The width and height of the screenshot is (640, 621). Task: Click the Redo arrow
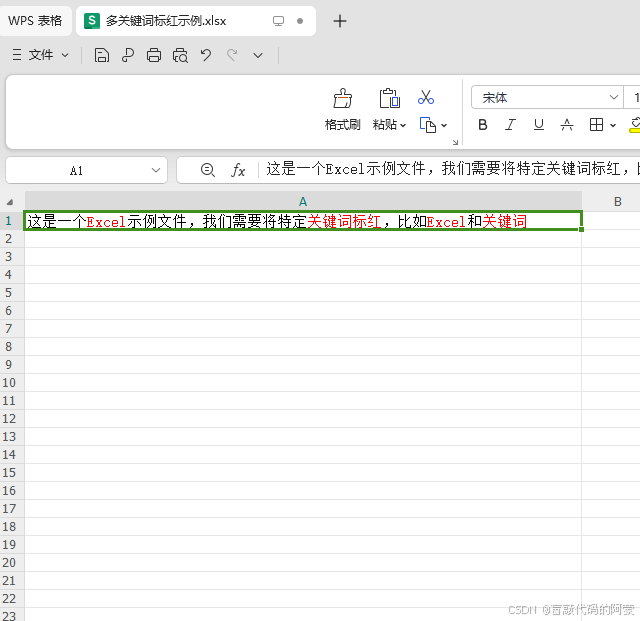pyautogui.click(x=232, y=55)
